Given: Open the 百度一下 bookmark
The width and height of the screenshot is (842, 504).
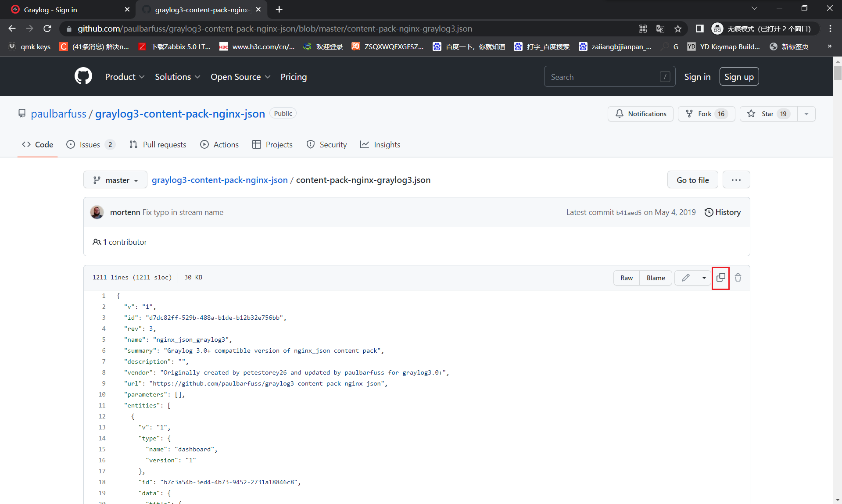Looking at the screenshot, I should [469, 46].
